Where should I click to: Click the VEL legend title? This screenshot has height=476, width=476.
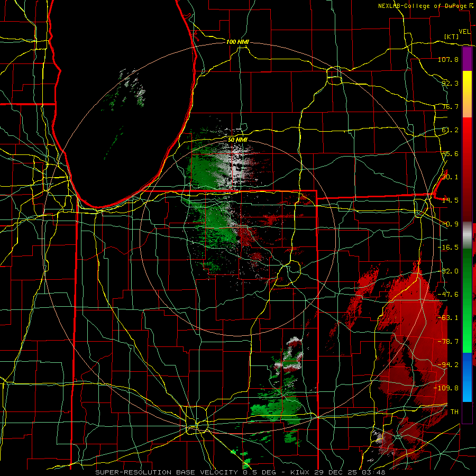click(464, 32)
